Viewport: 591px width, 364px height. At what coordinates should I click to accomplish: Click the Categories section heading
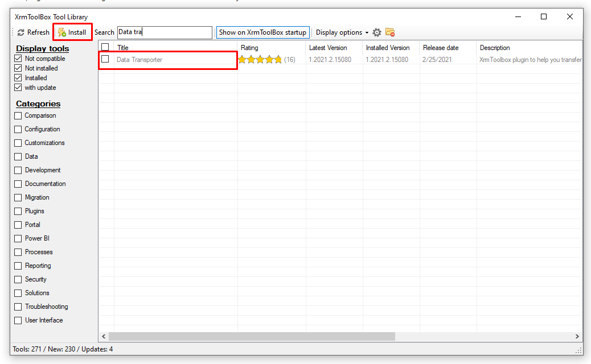38,104
